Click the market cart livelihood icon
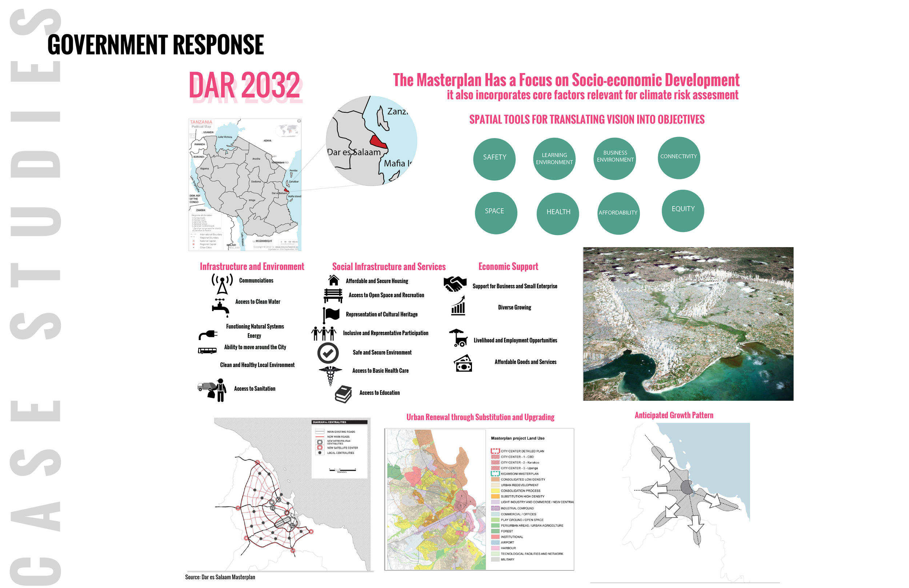Viewport: 909px width, 588px height. click(x=458, y=338)
